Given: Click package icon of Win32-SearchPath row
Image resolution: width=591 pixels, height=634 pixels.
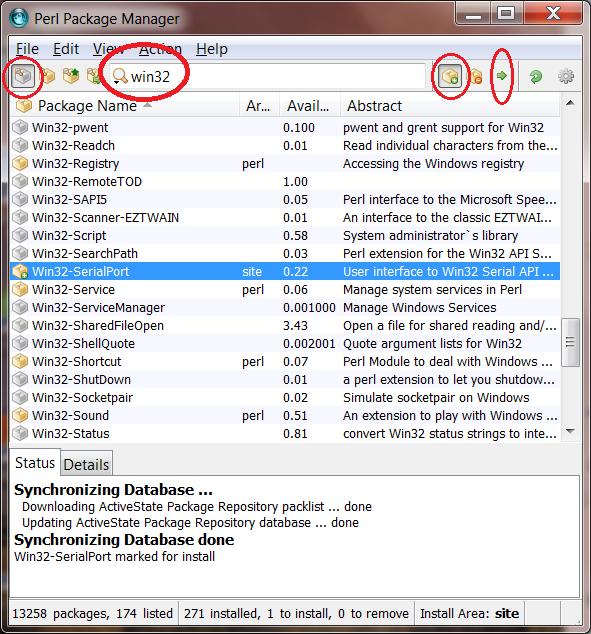Looking at the screenshot, I should [x=19, y=254].
